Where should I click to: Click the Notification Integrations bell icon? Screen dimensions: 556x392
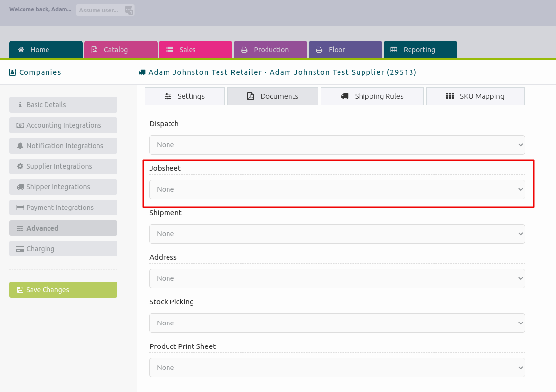[20, 146]
